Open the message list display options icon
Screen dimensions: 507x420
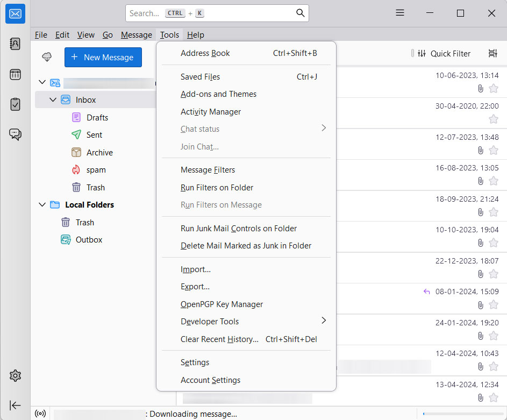click(492, 53)
